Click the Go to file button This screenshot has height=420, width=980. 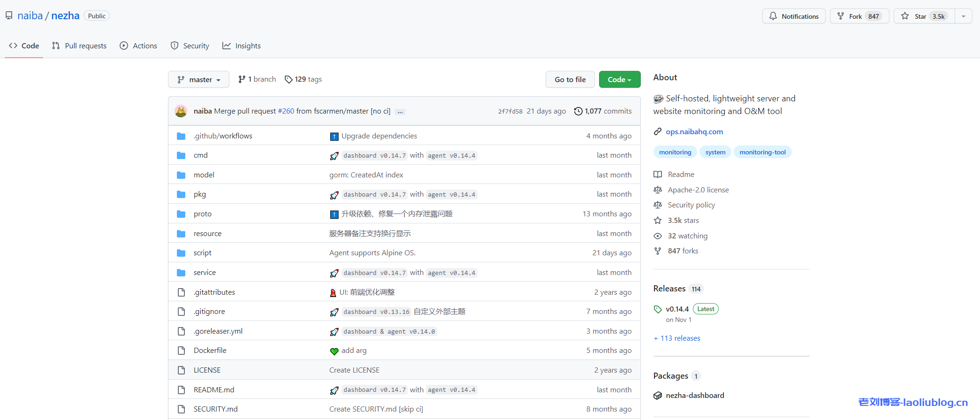coord(570,80)
